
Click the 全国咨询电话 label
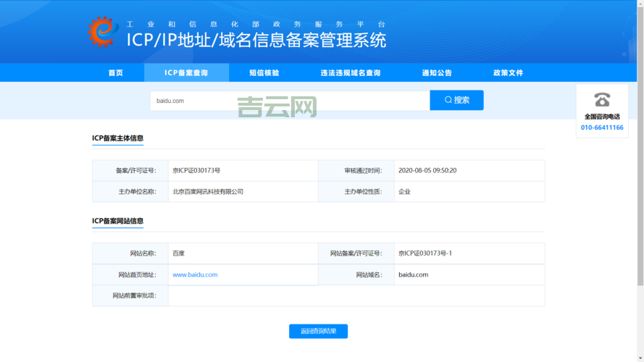coord(602,117)
